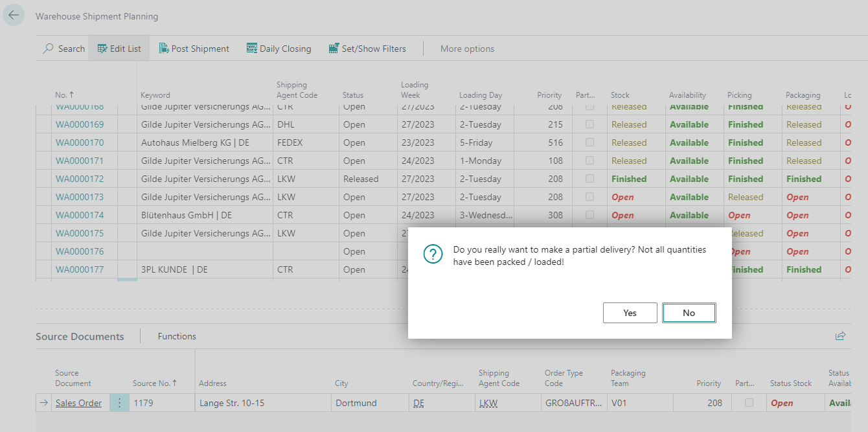The height and width of the screenshot is (432, 868).
Task: Click the question mark icon in the dialog
Action: (x=433, y=255)
